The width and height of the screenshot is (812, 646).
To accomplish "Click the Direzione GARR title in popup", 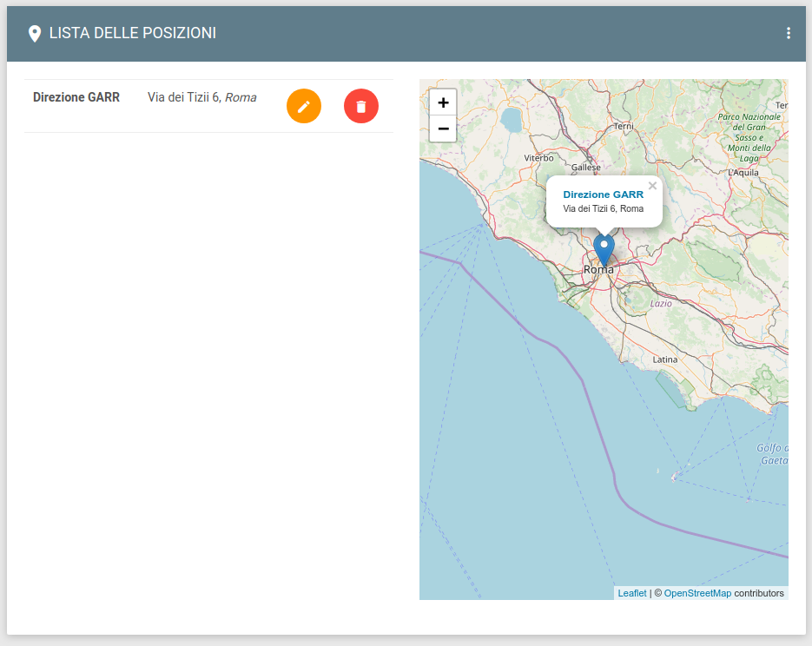I will (603, 194).
